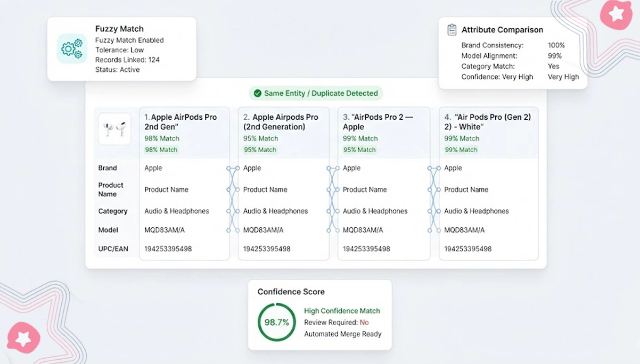
Task: Click Apple brand cell in record 4
Action: click(x=453, y=168)
